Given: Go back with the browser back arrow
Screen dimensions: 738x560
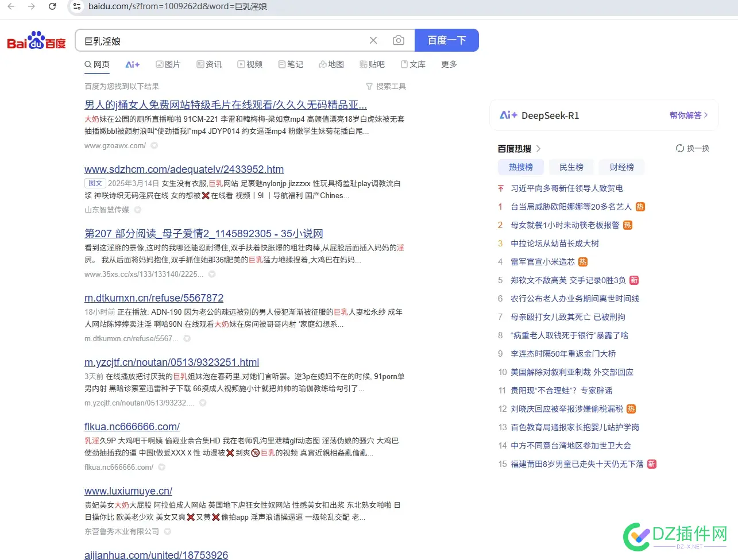Looking at the screenshot, I should (x=11, y=7).
